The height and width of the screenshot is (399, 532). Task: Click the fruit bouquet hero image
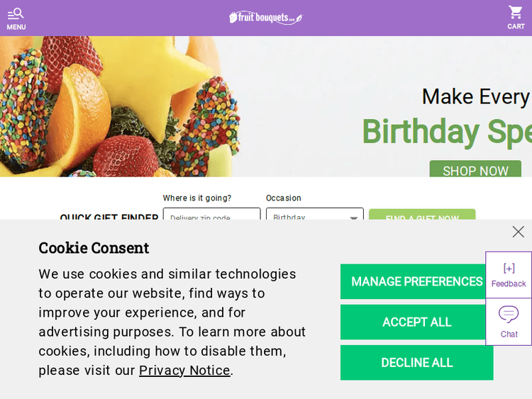click(x=121, y=106)
